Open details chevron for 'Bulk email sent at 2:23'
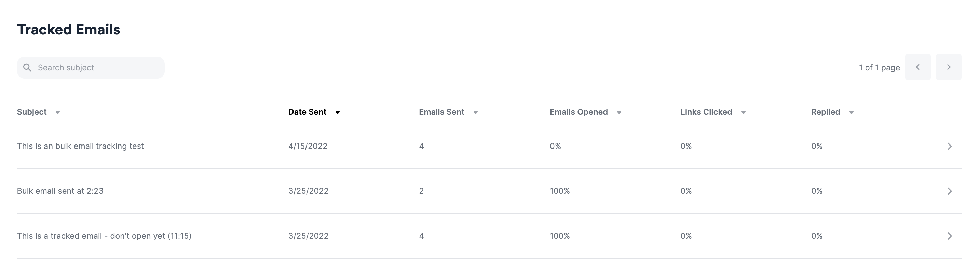Image resolution: width=980 pixels, height=263 pixels. 950,191
